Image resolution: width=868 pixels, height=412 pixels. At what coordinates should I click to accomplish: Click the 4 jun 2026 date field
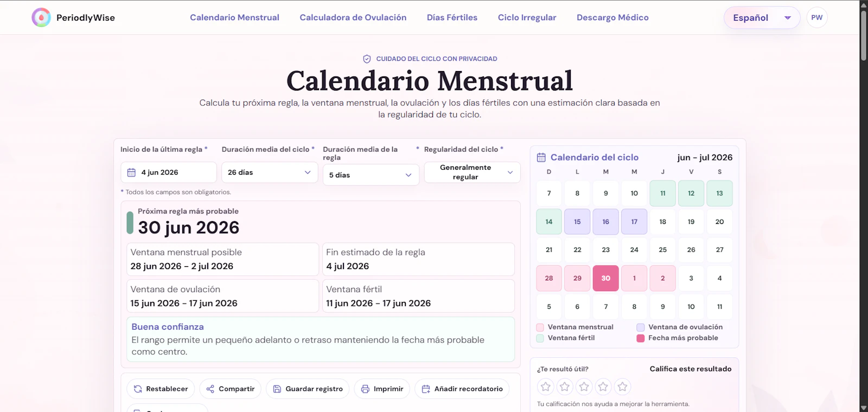pyautogui.click(x=169, y=172)
